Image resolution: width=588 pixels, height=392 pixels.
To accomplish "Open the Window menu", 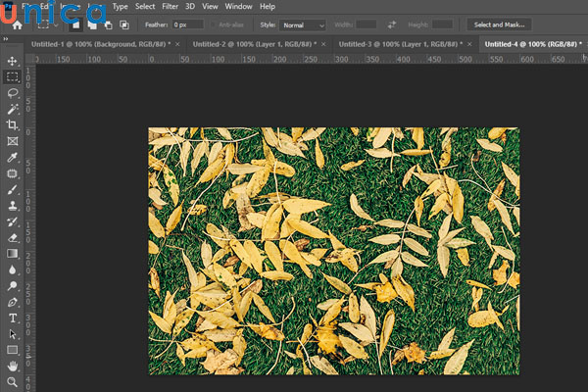I will tap(238, 6).
